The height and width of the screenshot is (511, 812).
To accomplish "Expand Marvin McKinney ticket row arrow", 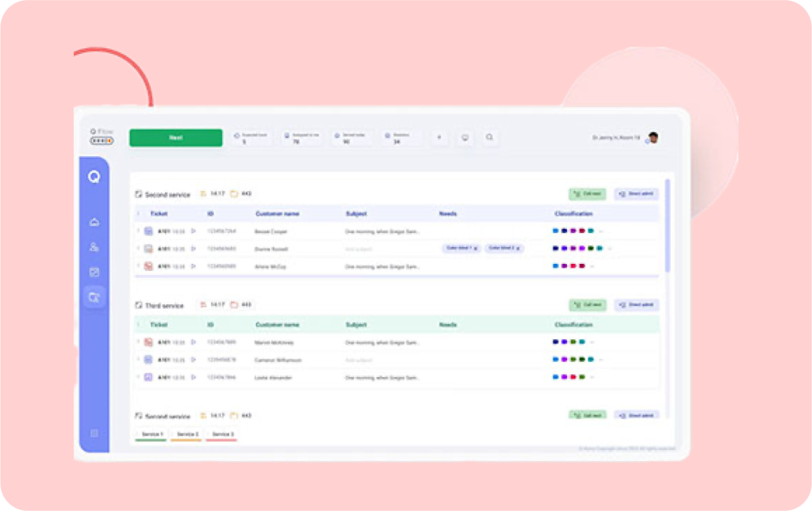I will pyautogui.click(x=193, y=342).
